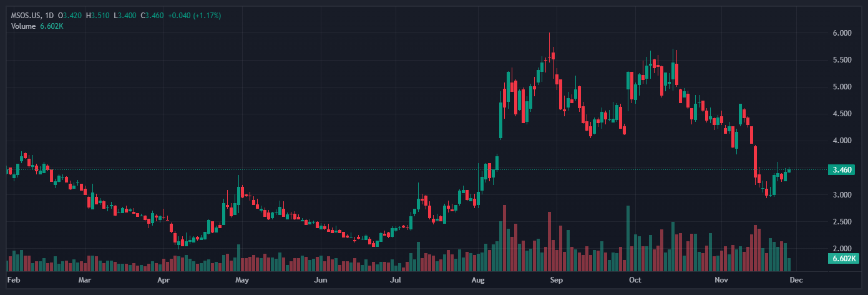Click the Dec date axis label
Viewport: 868px width, 295px height.
tap(796, 281)
